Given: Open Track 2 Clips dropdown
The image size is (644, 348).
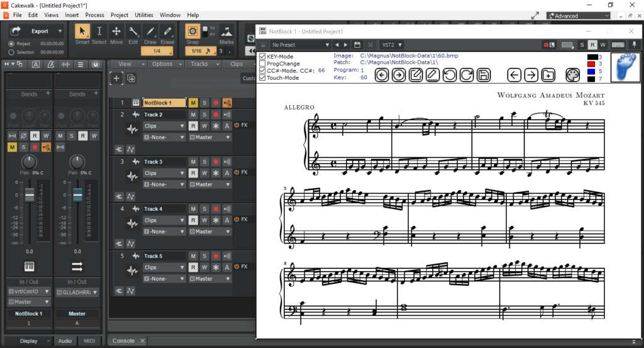Looking at the screenshot, I should pyautogui.click(x=164, y=126).
